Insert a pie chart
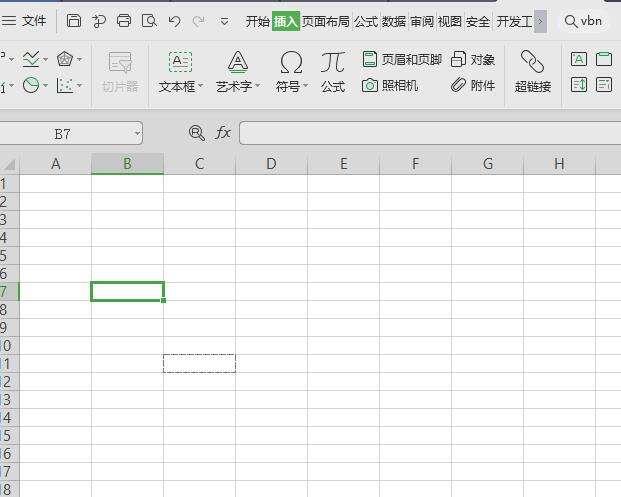The height and width of the screenshot is (497, 621). click(30, 85)
